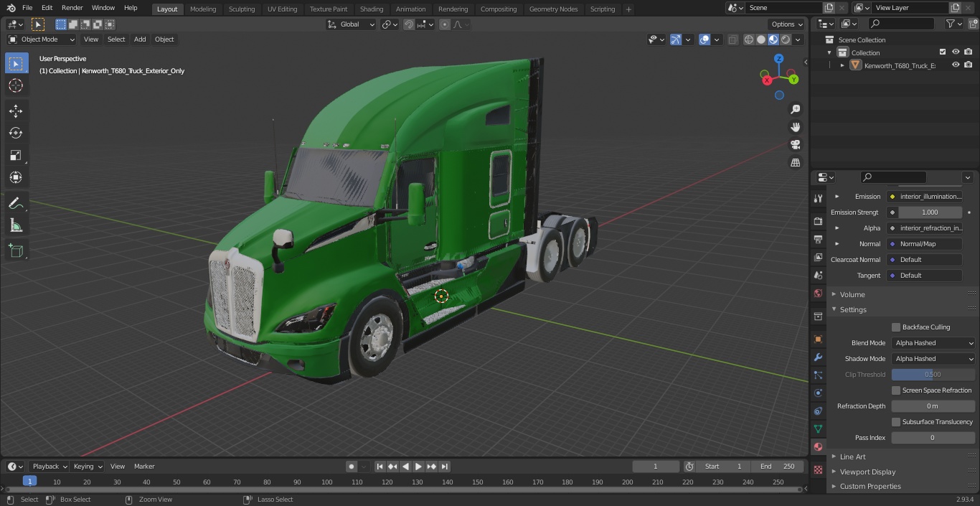This screenshot has height=506, width=980.
Task: Enable Subsurface Translucency checkbox
Action: pyautogui.click(x=896, y=422)
